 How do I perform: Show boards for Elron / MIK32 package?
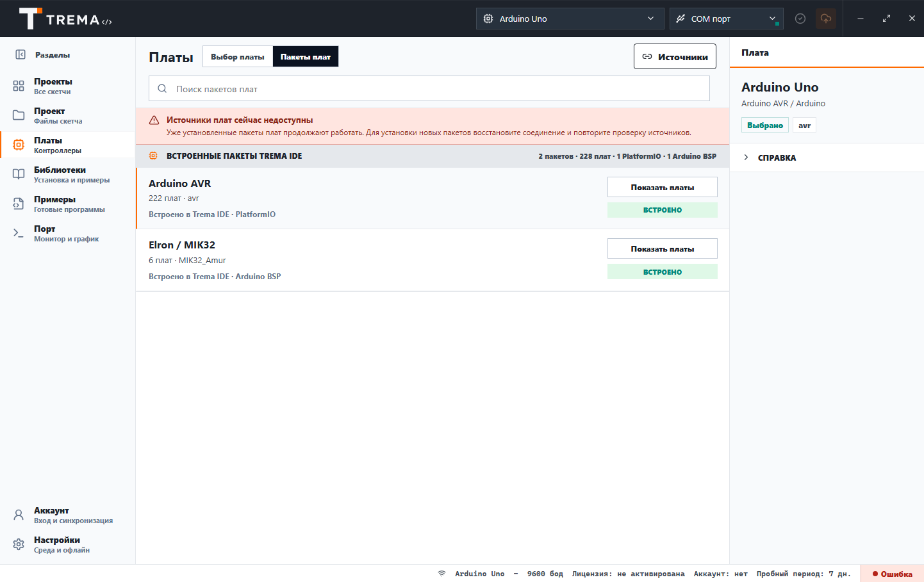point(663,248)
